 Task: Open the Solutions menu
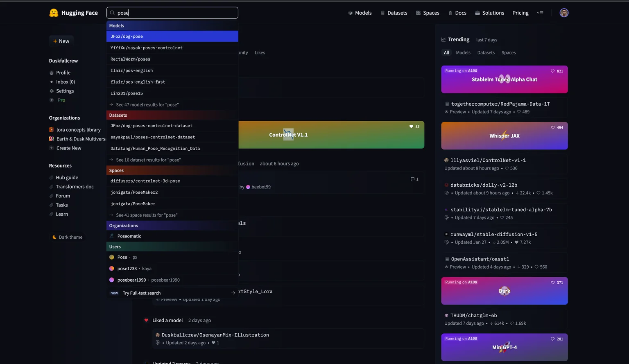tap(489, 13)
